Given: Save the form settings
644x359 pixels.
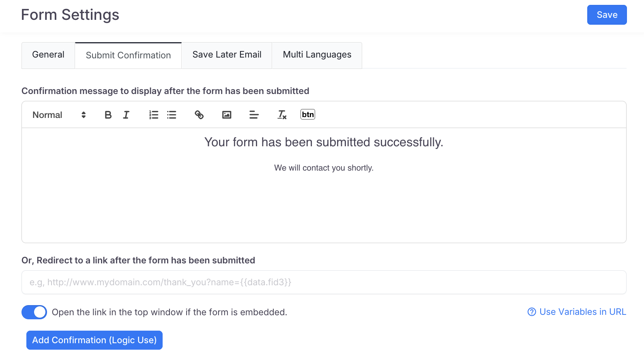Looking at the screenshot, I should pyautogui.click(x=607, y=15).
